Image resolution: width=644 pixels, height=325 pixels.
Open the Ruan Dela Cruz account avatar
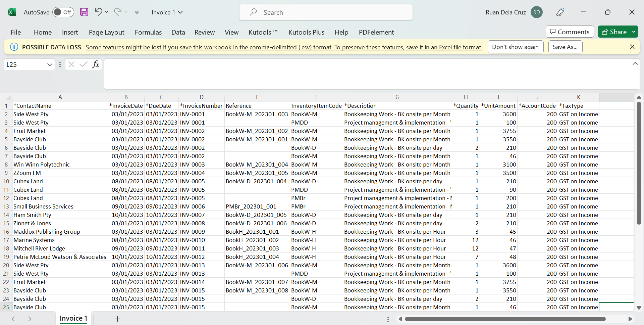click(x=536, y=12)
